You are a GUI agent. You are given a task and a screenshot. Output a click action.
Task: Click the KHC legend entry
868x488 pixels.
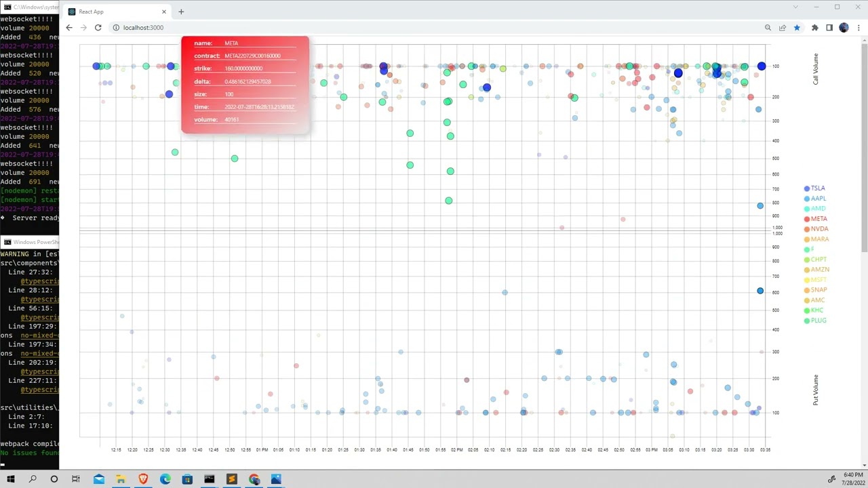814,310
